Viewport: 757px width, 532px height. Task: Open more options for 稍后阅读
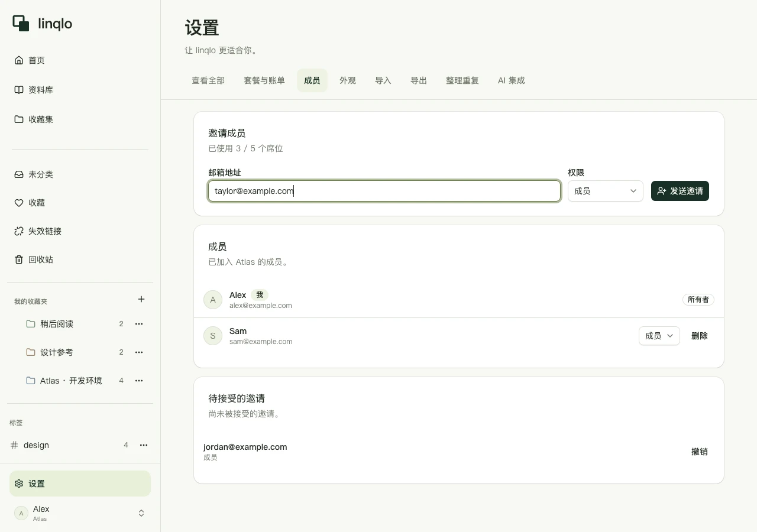coord(139,324)
